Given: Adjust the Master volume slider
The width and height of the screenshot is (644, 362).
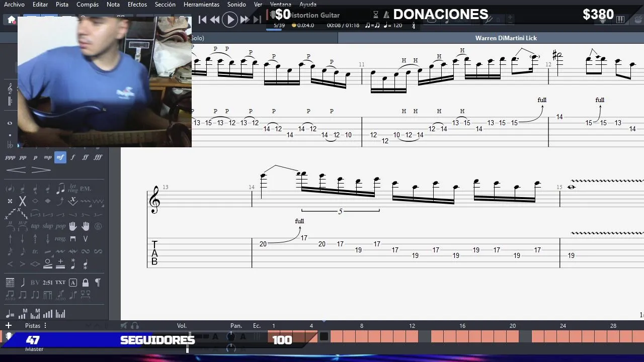Looking at the screenshot, I should [x=187, y=348].
